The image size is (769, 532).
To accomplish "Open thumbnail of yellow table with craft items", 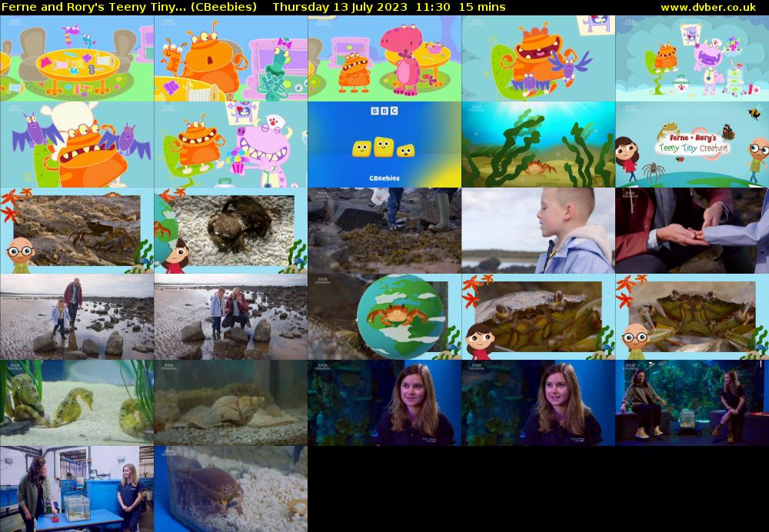I will [77, 58].
